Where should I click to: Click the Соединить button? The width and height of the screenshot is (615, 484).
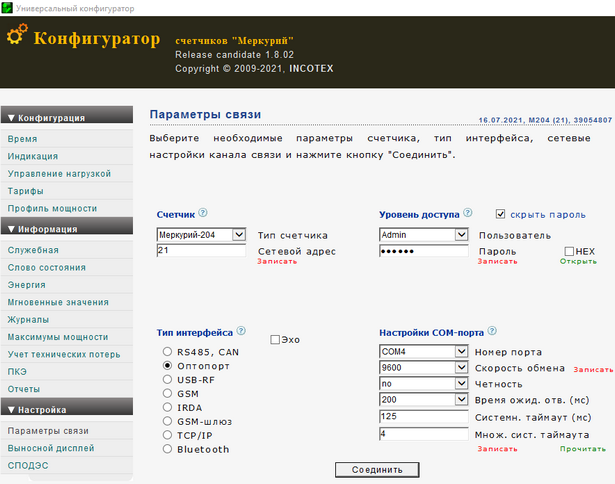(x=377, y=469)
